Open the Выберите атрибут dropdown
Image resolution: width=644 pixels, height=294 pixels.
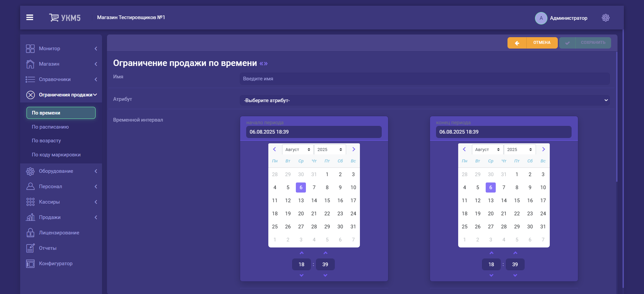click(x=425, y=100)
